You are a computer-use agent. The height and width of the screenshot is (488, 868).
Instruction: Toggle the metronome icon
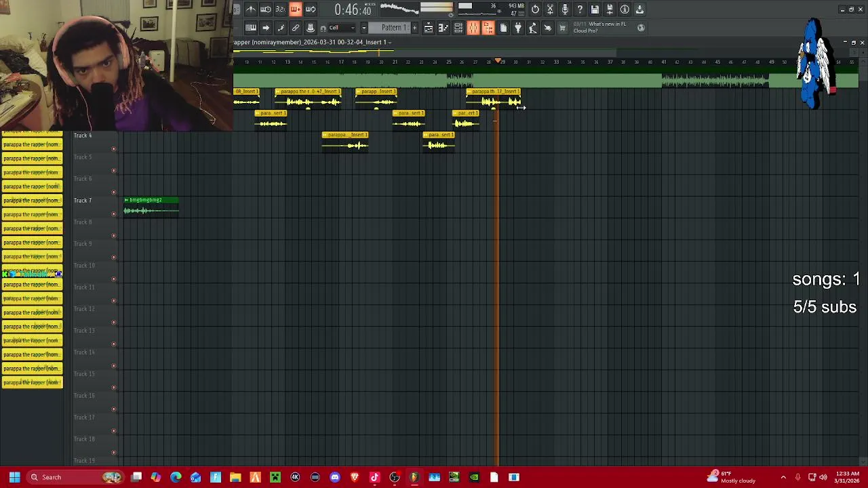pos(251,9)
